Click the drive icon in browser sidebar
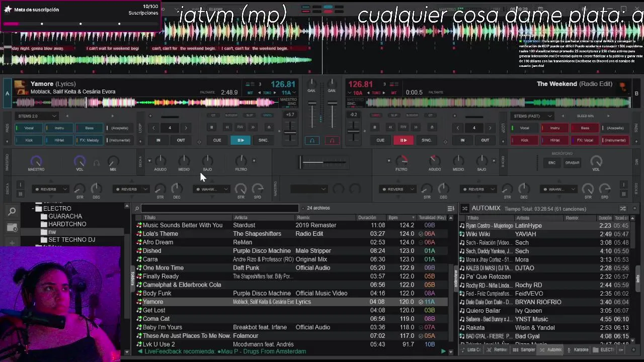Viewport: 644px width, 362px height. click(x=12, y=228)
